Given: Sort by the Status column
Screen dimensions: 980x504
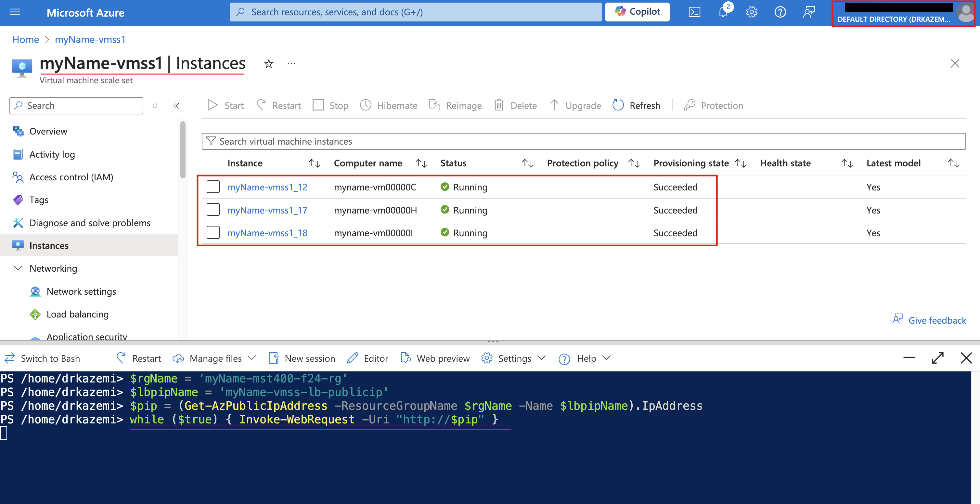Looking at the screenshot, I should 528,163.
